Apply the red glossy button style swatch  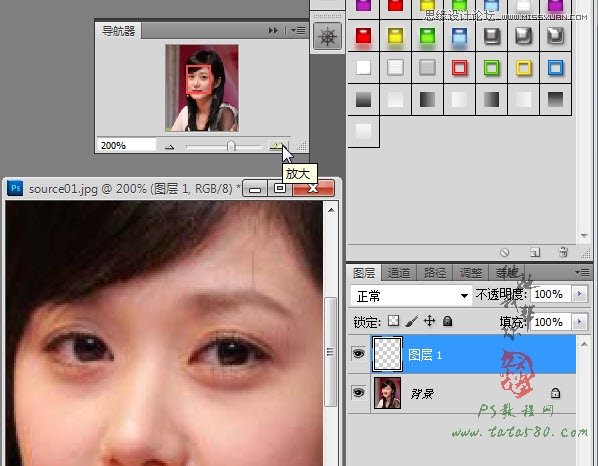pyautogui.click(x=363, y=36)
